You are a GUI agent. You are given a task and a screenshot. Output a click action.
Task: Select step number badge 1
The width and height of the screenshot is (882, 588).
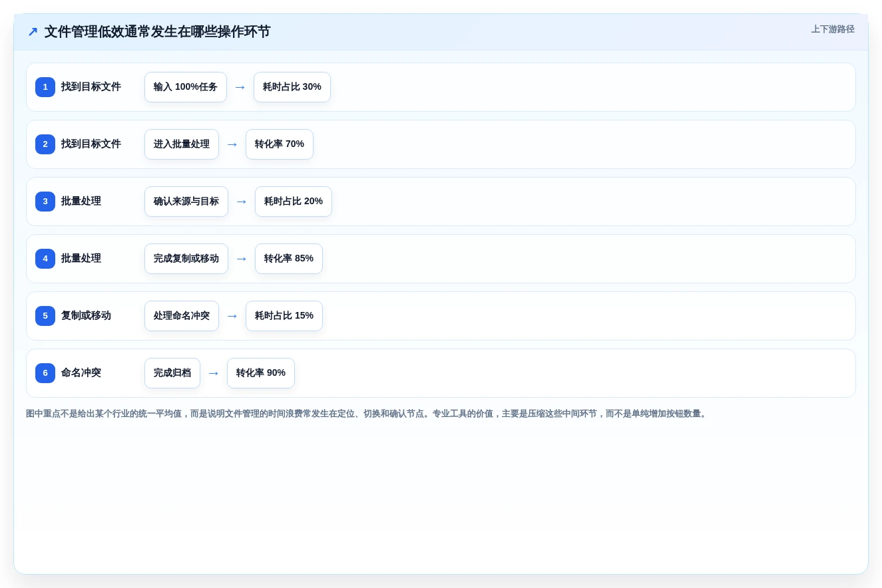(x=45, y=87)
